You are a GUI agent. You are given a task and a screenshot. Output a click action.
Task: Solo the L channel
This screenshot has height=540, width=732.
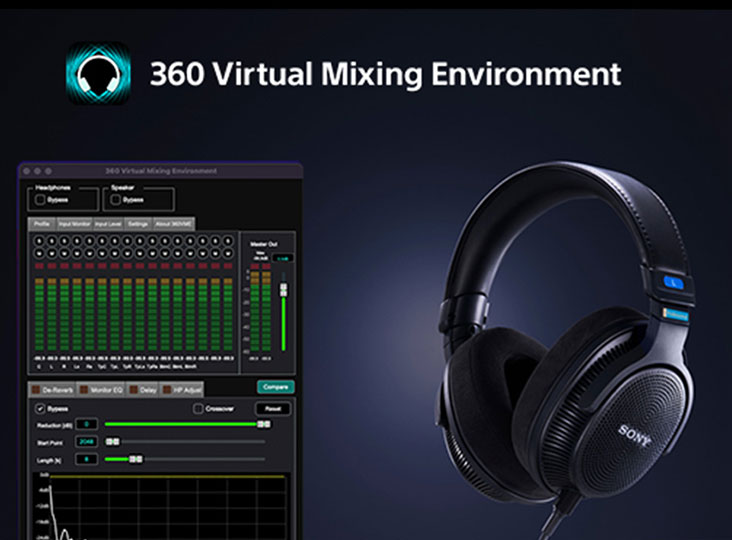click(52, 241)
